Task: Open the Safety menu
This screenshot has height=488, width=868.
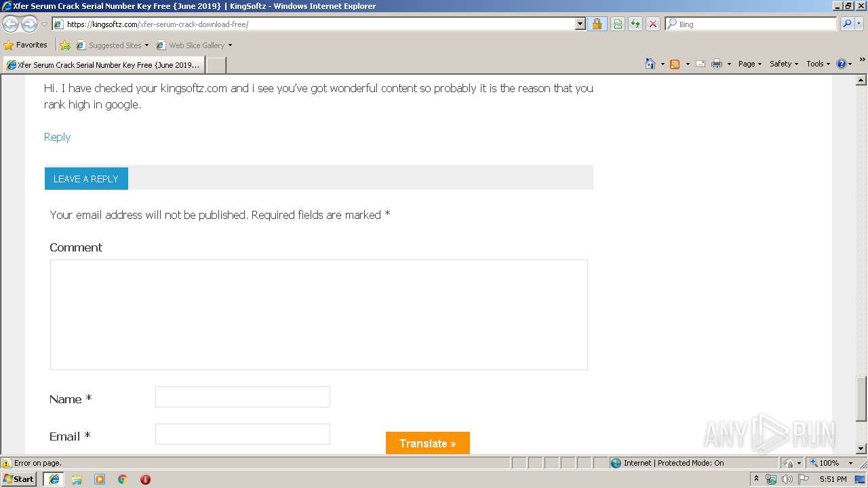Action: tap(783, 64)
